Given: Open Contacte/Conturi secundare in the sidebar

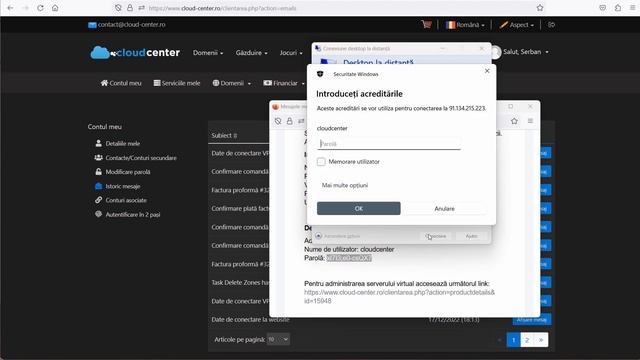Looking at the screenshot, I should coord(136,158).
